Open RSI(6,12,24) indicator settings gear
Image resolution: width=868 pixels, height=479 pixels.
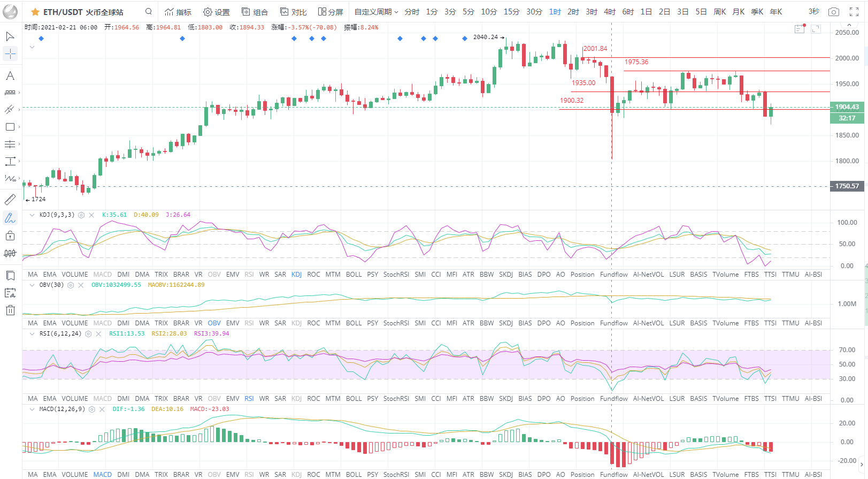pos(88,334)
